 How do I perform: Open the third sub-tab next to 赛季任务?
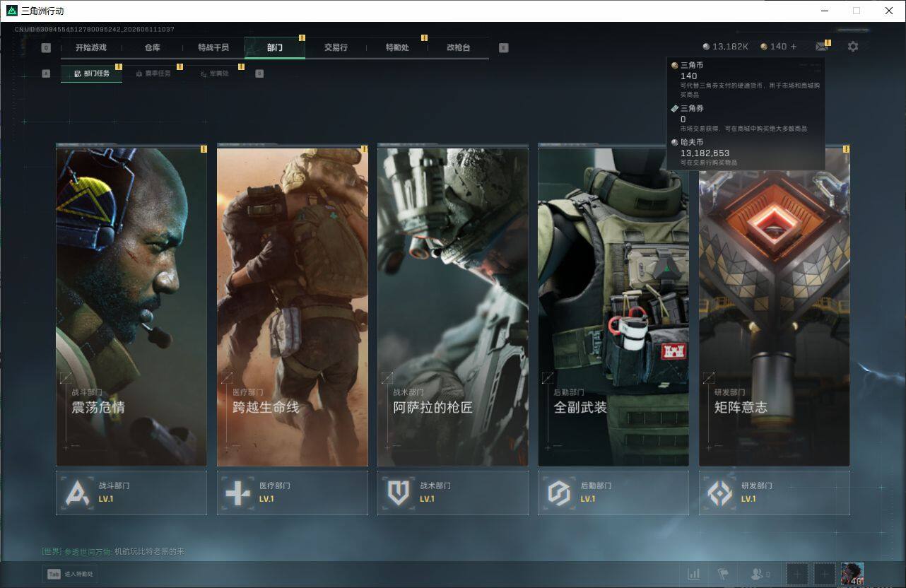tap(214, 73)
